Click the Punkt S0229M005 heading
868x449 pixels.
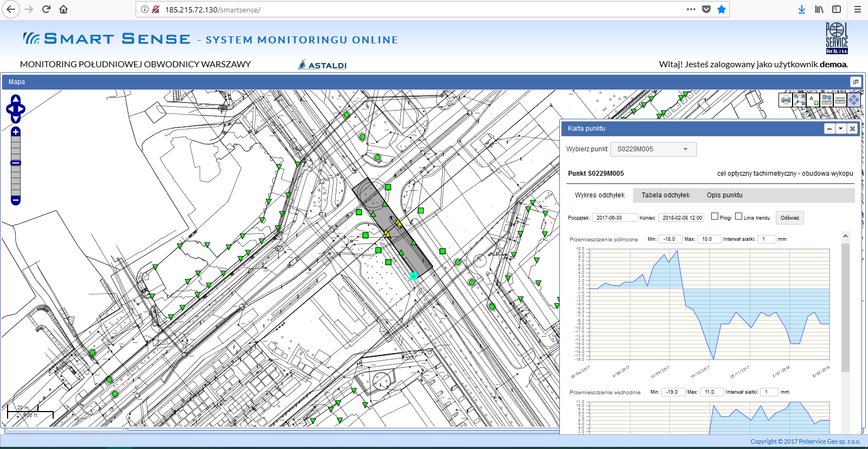(596, 174)
